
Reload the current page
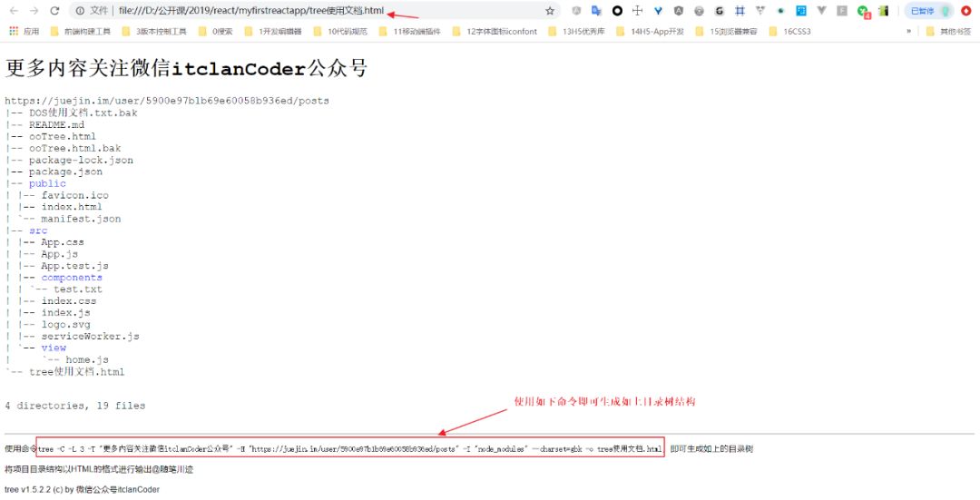pos(54,11)
